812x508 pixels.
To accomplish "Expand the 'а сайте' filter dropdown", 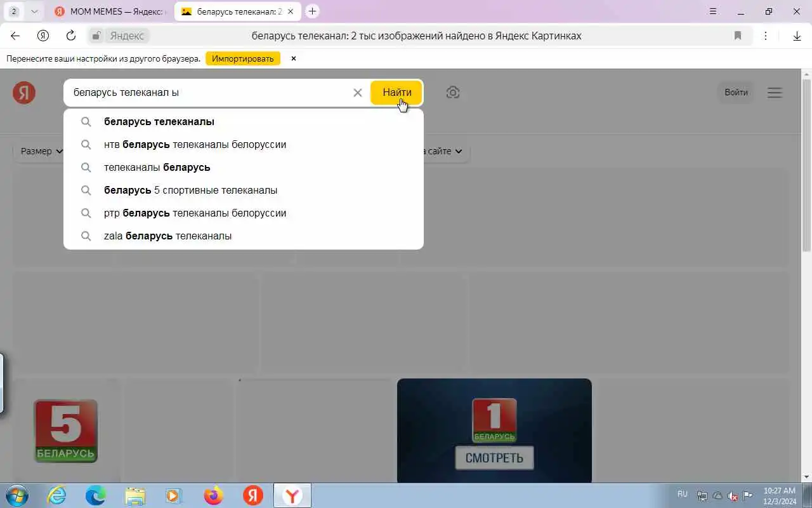I will point(444,151).
